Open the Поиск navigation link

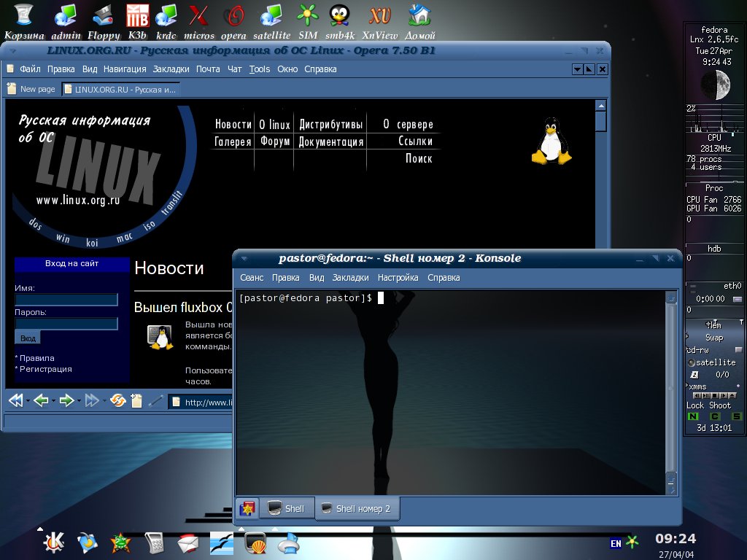coord(419,158)
